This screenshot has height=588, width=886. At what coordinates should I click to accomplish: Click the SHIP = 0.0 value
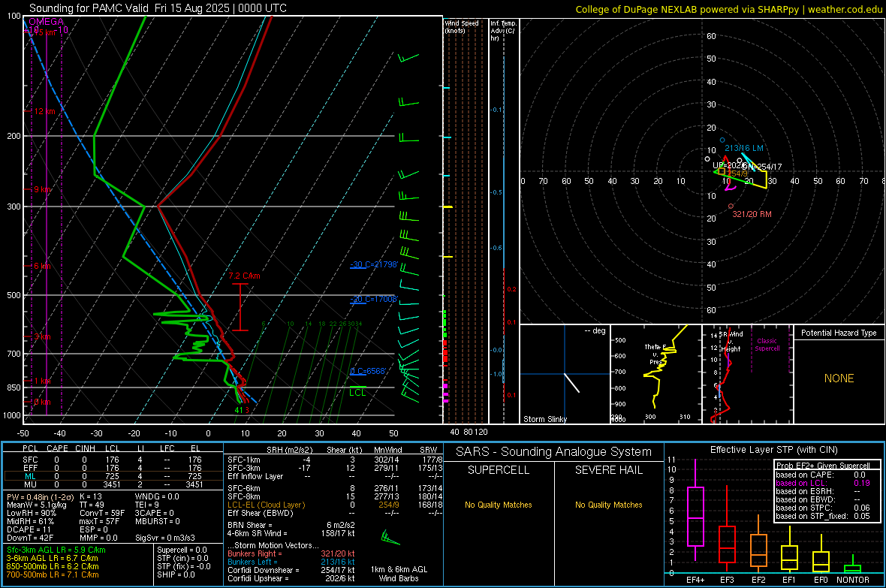pos(176,575)
